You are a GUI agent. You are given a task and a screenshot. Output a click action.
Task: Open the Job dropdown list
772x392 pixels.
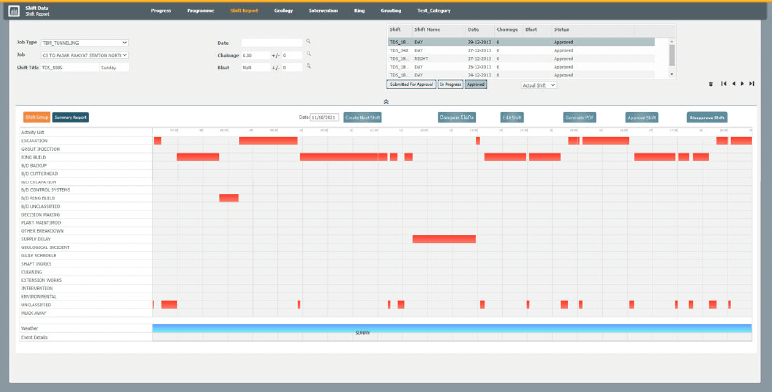84,55
